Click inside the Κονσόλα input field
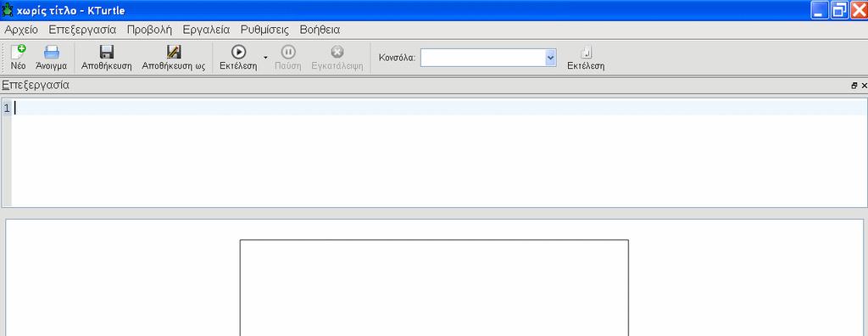Viewport: 868px width, 336px height. coord(482,58)
